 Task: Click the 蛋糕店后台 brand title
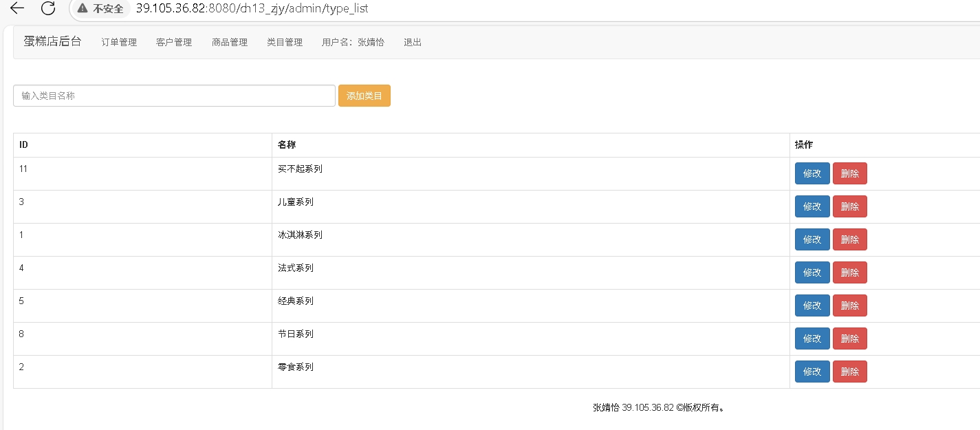(52, 41)
